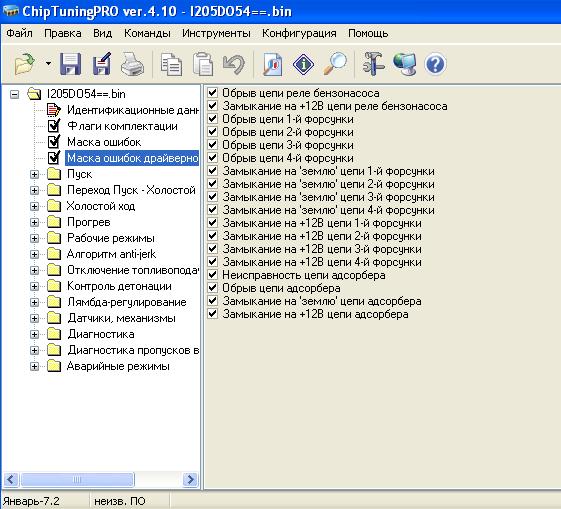
Task: Open dropdown arrow next to open-file icon
Action: pyautogui.click(x=48, y=64)
